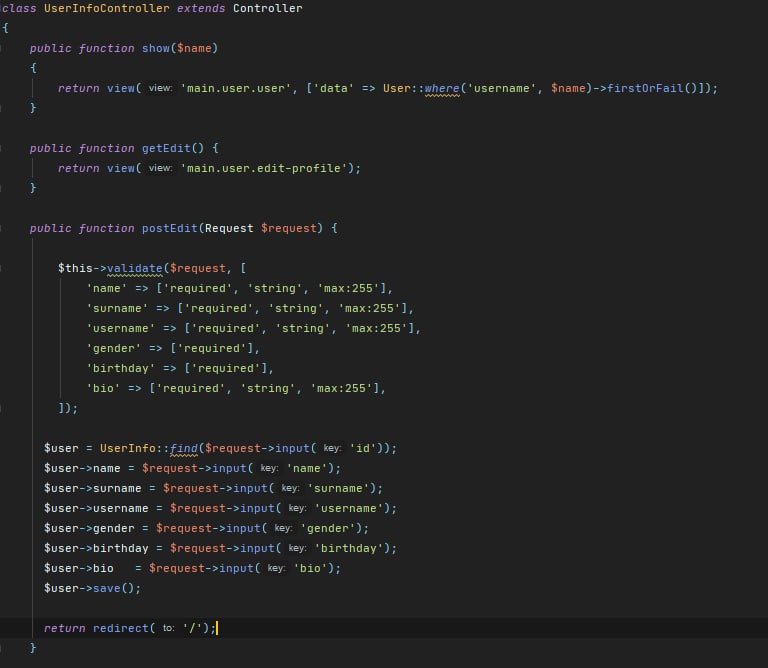Click the postEdit function name

point(169,229)
